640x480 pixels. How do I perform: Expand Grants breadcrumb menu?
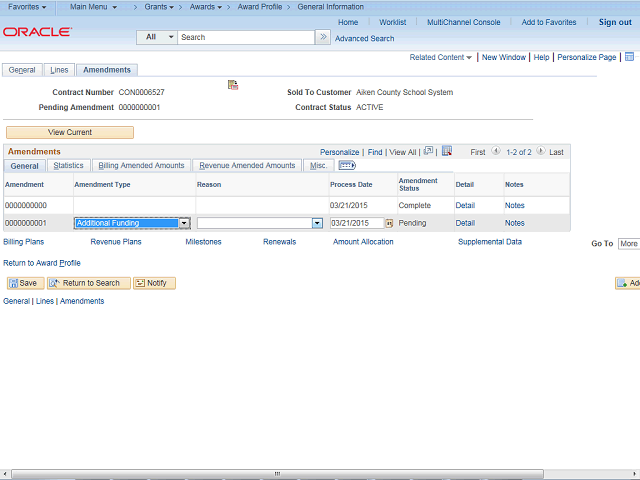coord(159,7)
